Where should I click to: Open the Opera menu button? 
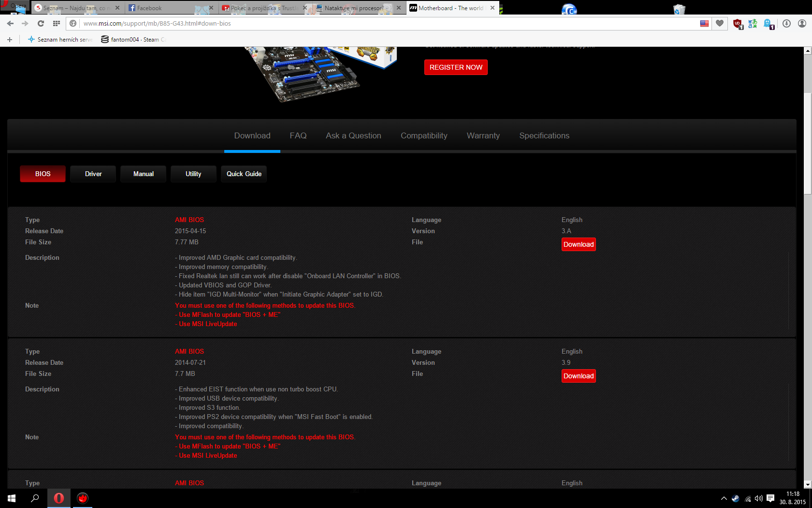tap(14, 7)
